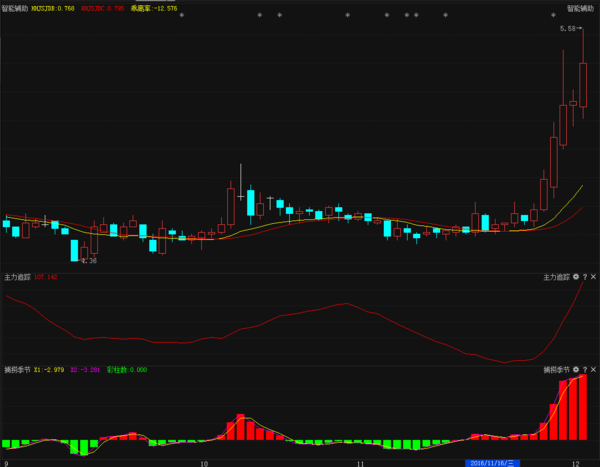Click the leftmost diamond event marker
The width and height of the screenshot is (600, 467).
click(258, 16)
